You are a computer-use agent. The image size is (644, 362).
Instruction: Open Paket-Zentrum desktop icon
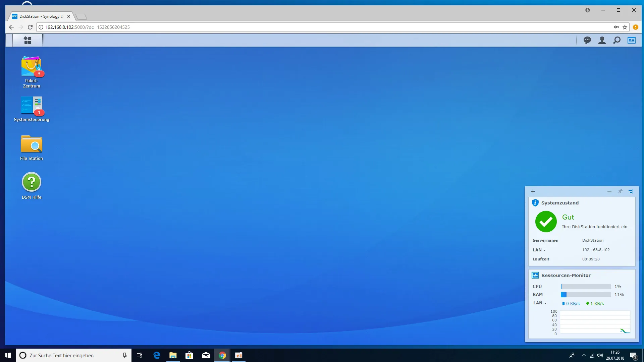(32, 72)
